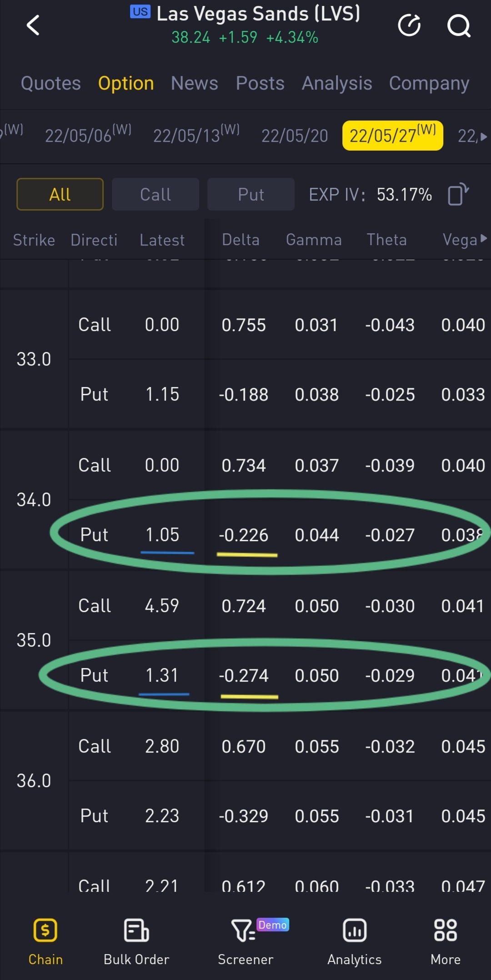Tap the 35.0 Put latest price 1.31
This screenshot has width=491, height=980.
coord(162,675)
